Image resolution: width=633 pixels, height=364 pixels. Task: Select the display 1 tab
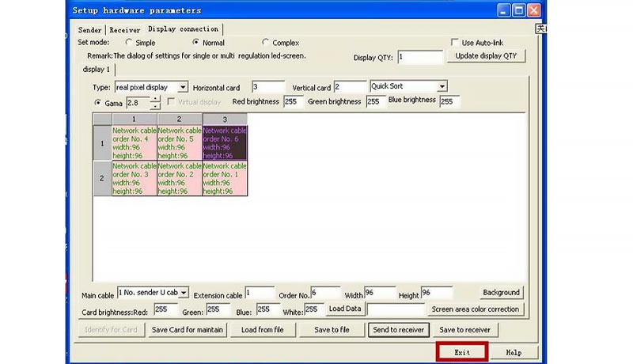click(x=97, y=70)
